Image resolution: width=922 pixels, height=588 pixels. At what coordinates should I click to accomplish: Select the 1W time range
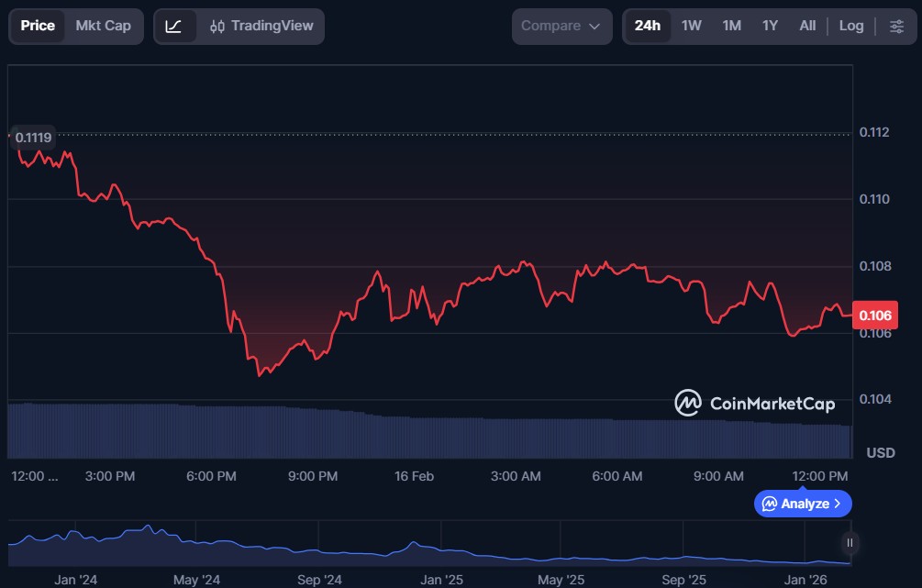coord(691,27)
